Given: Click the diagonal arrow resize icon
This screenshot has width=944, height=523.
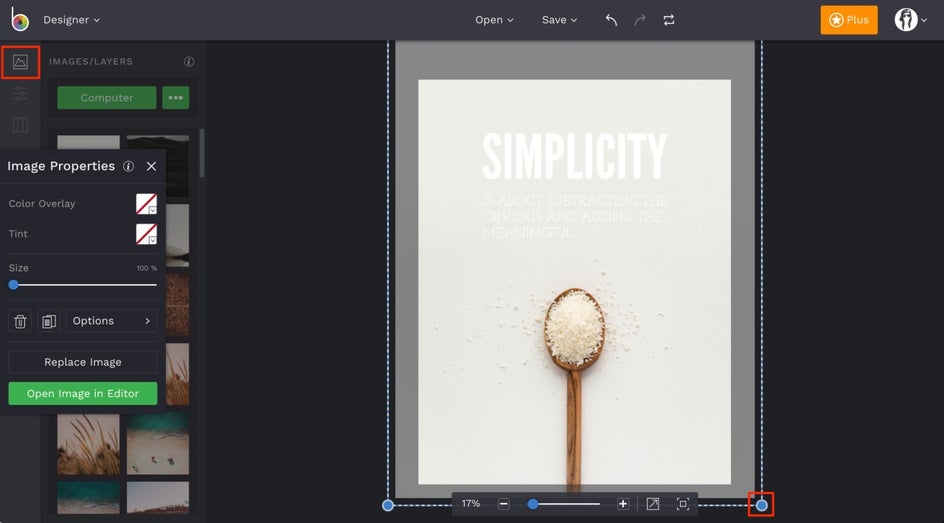Looking at the screenshot, I should (652, 504).
